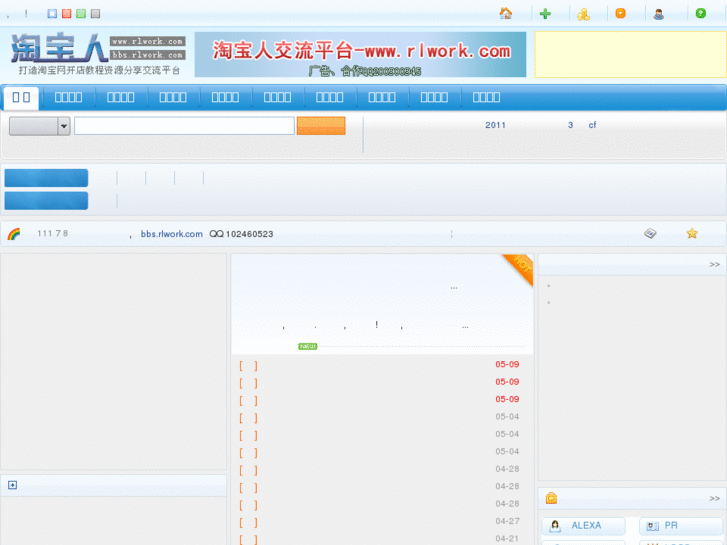Viewport: 727px width, 545px height.
Task: Click the orange search button
Action: click(x=321, y=126)
